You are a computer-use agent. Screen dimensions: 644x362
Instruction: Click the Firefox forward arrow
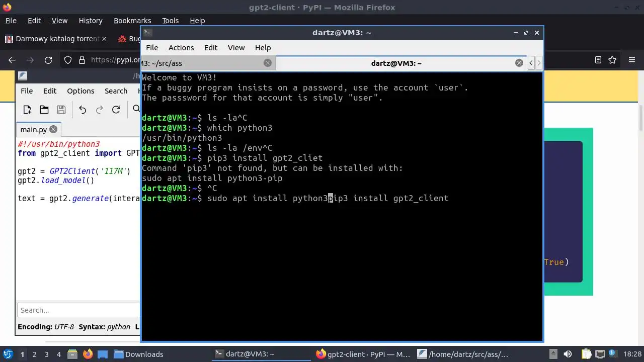tap(30, 60)
